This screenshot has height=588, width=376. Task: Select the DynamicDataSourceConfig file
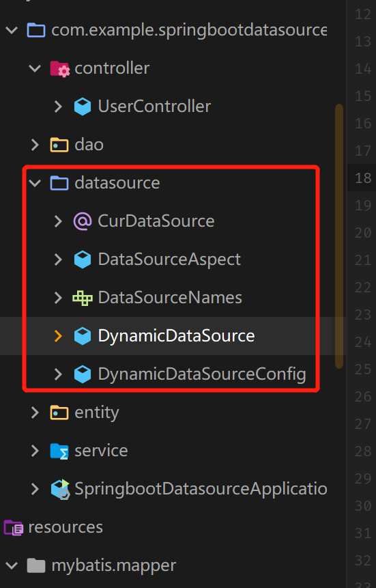tap(202, 374)
